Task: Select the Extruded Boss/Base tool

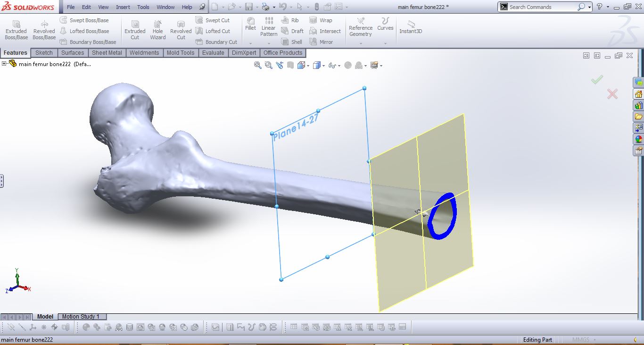Action: tap(16, 30)
